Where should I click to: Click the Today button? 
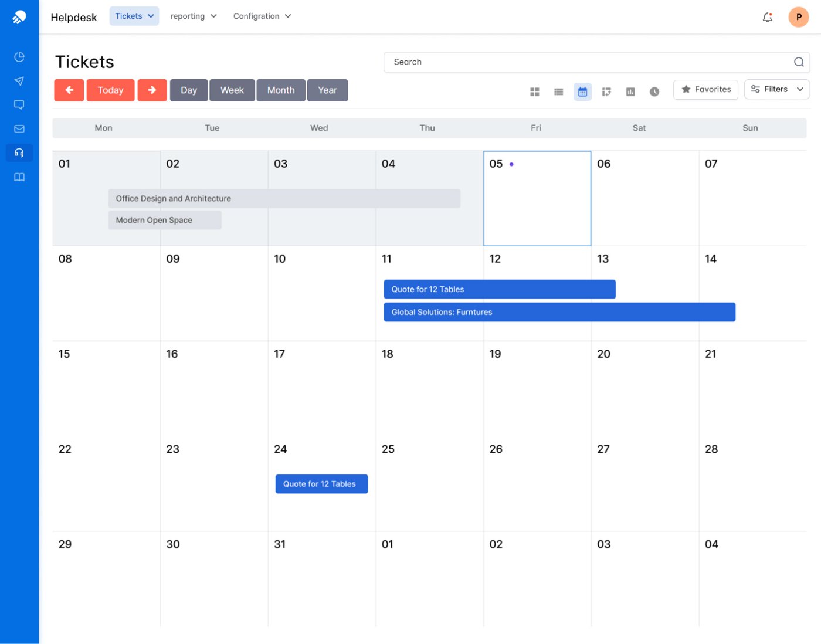[x=110, y=90]
